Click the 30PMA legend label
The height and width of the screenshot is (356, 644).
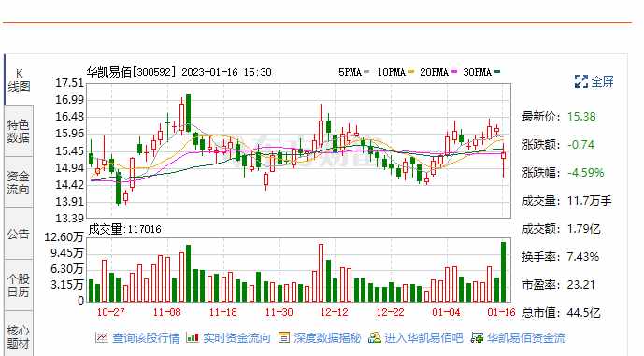478,72
